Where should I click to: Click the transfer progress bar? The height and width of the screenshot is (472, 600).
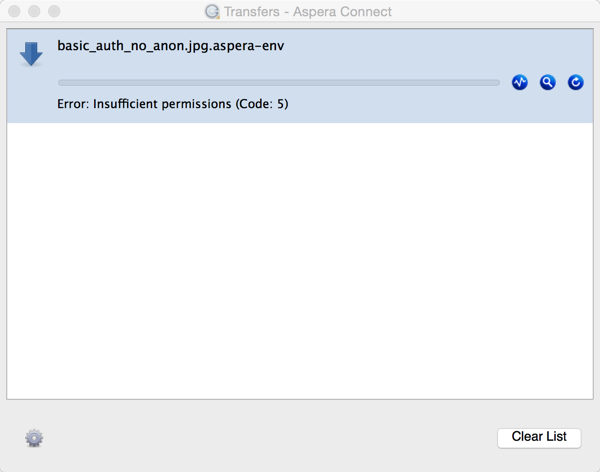[279, 83]
